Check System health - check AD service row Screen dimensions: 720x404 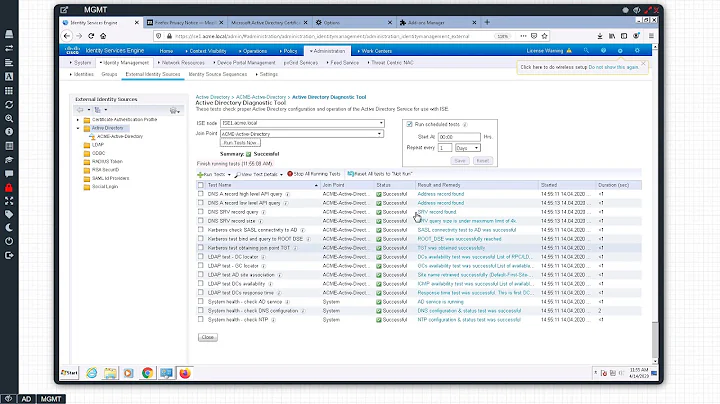pos(201,302)
